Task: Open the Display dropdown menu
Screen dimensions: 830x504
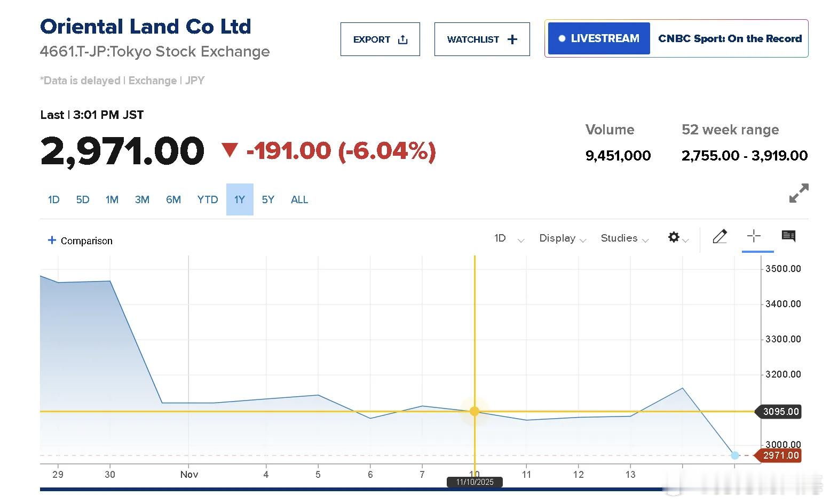Action: pos(563,238)
